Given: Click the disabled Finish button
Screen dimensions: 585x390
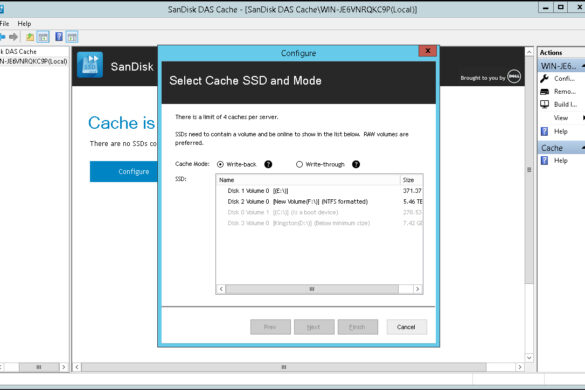Looking at the screenshot, I should 357,327.
